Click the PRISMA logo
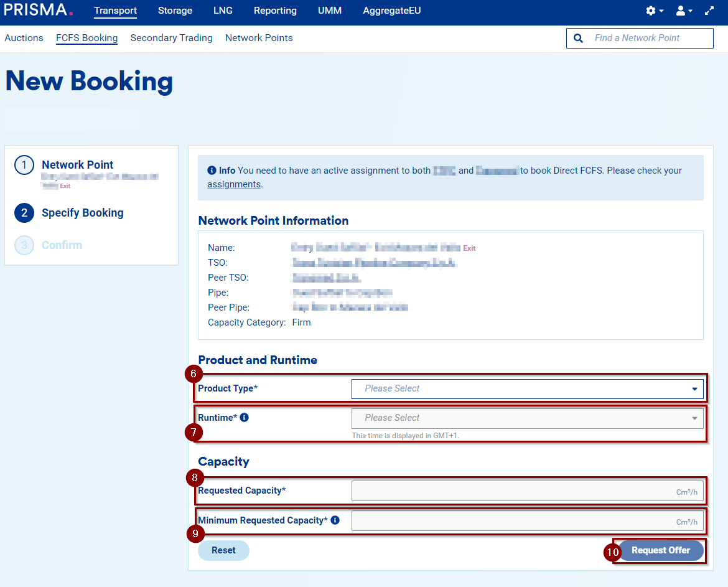728x587 pixels. [38, 10]
